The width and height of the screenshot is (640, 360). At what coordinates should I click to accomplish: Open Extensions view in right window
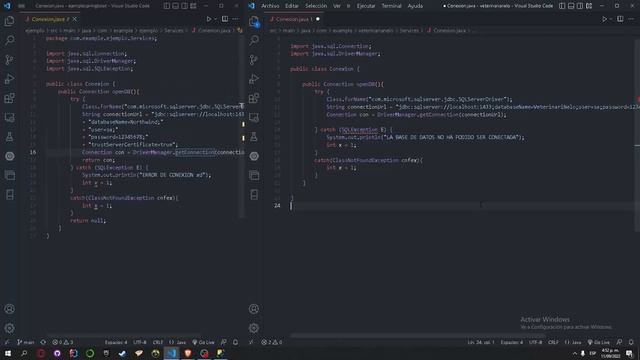coord(254,98)
